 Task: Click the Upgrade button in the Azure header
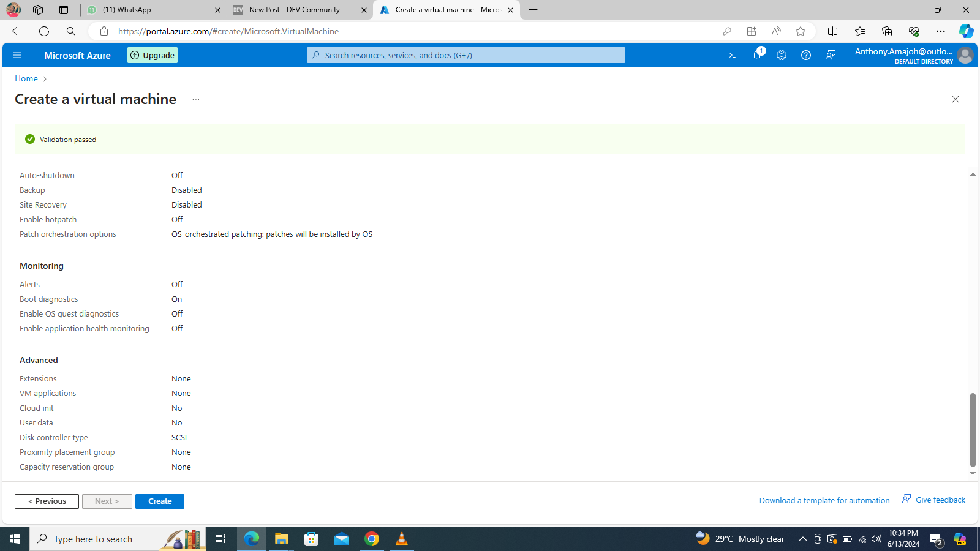[153, 55]
